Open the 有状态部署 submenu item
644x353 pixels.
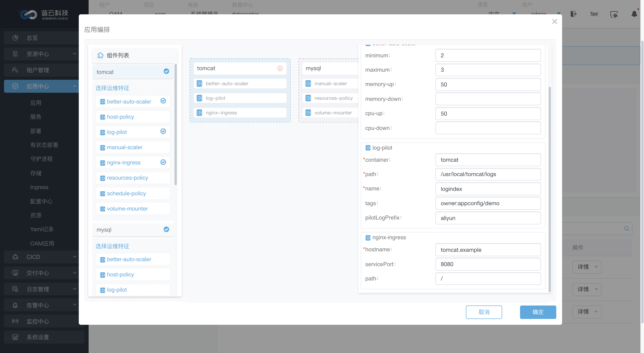(44, 145)
